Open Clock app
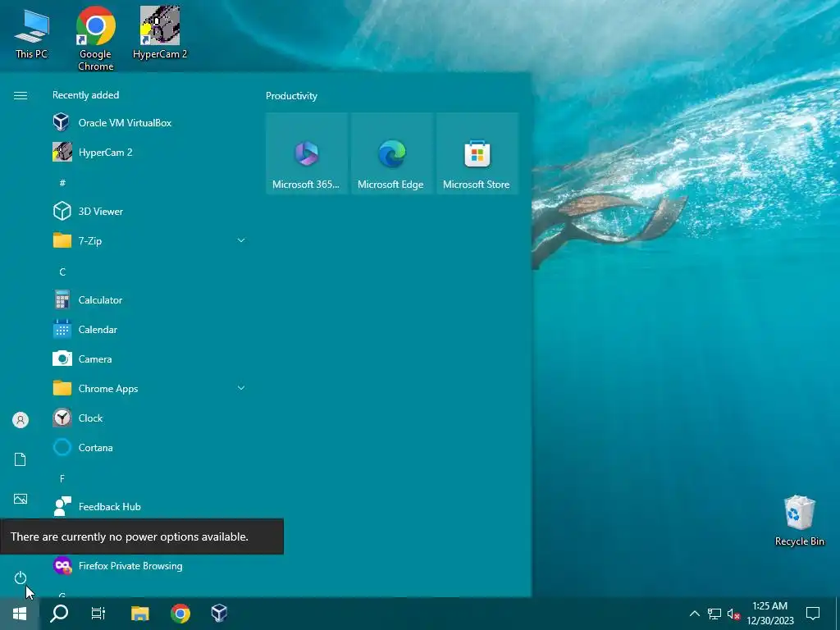Viewport: 840px width, 630px height. pos(149,418)
